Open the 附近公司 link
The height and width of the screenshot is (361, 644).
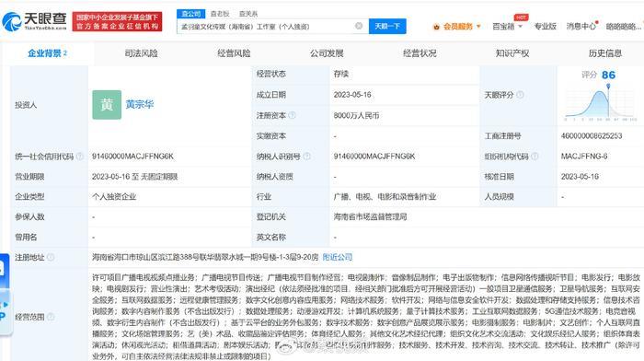pos(338,257)
